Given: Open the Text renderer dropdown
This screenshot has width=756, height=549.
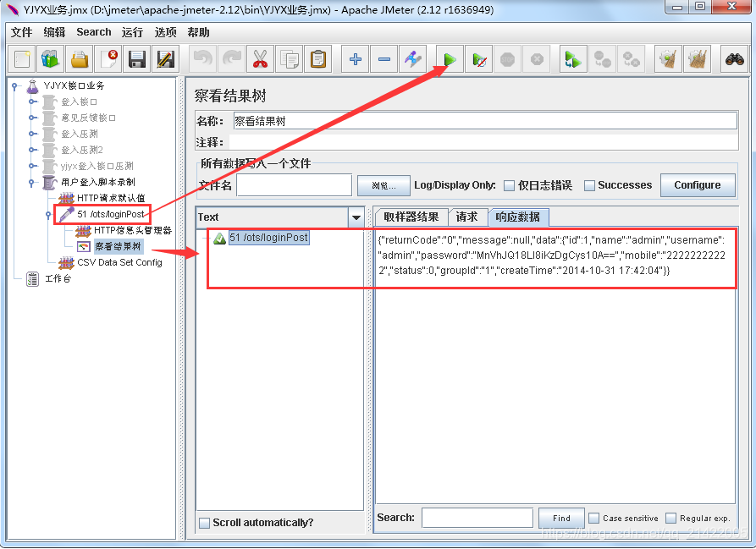Looking at the screenshot, I should tap(356, 217).
